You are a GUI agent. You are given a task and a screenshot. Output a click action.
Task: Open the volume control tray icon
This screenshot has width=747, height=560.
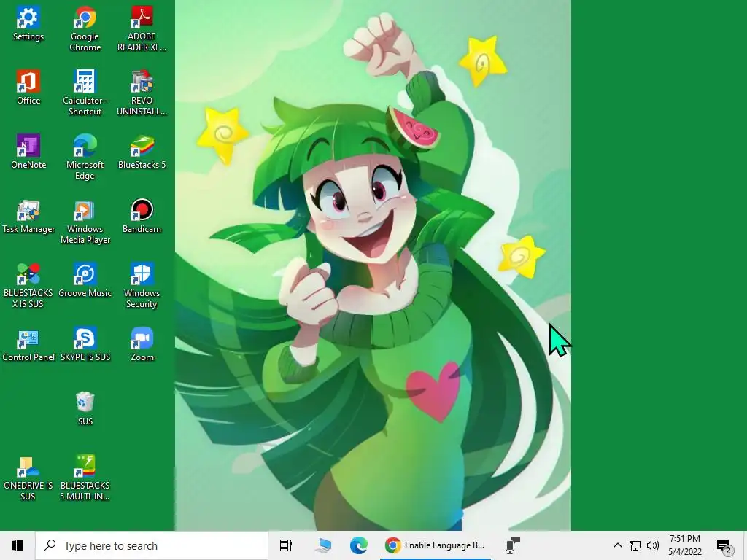(653, 545)
